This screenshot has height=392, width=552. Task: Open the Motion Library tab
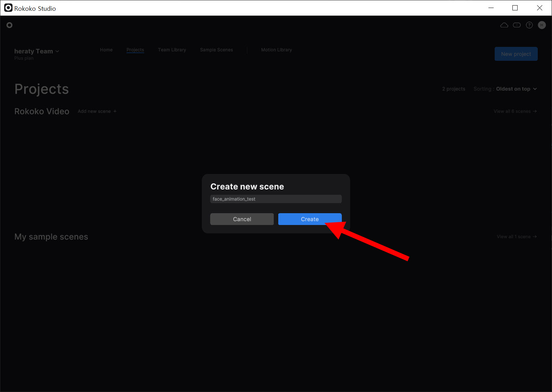pyautogui.click(x=277, y=50)
